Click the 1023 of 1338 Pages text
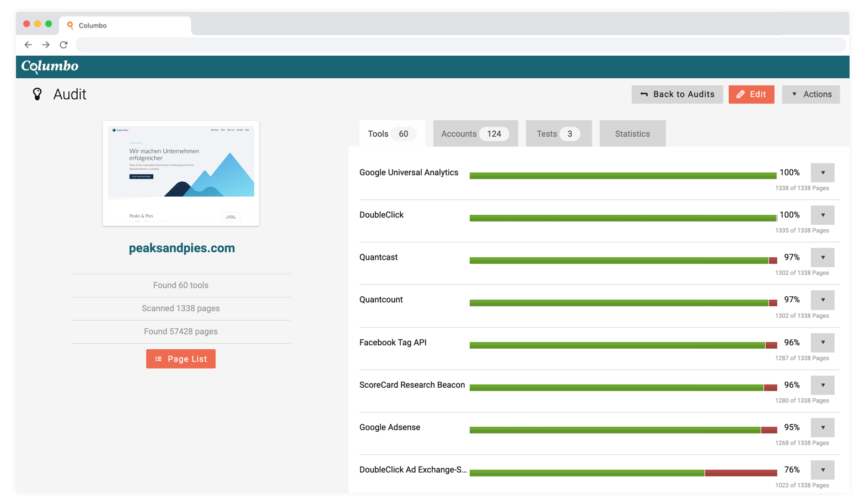865x504 pixels. pos(802,485)
